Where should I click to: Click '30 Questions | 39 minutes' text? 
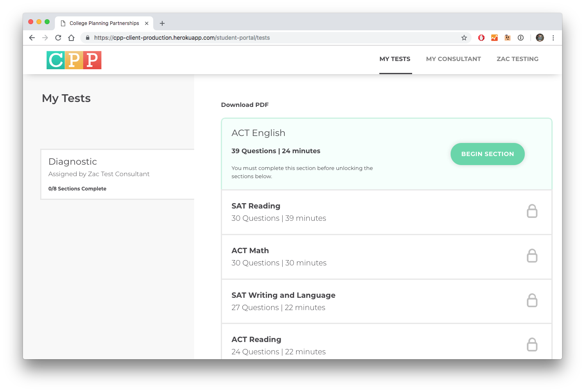tap(279, 218)
